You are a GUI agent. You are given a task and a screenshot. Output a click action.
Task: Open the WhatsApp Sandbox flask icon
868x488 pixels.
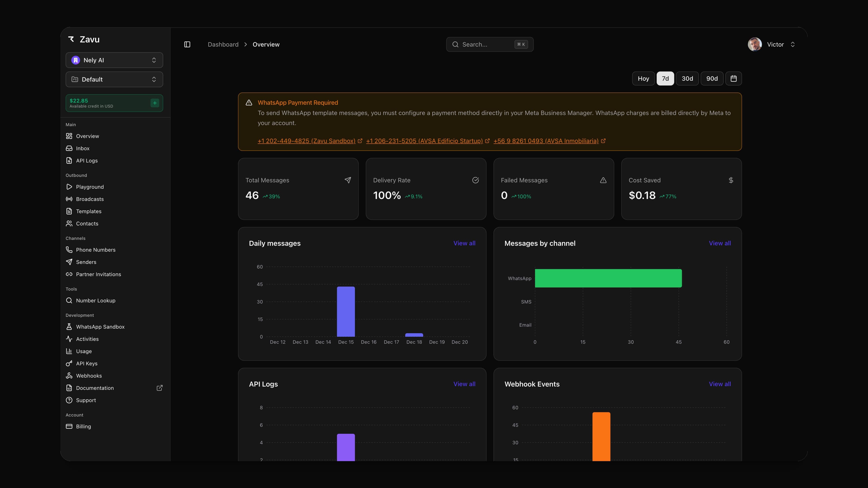pyautogui.click(x=69, y=327)
